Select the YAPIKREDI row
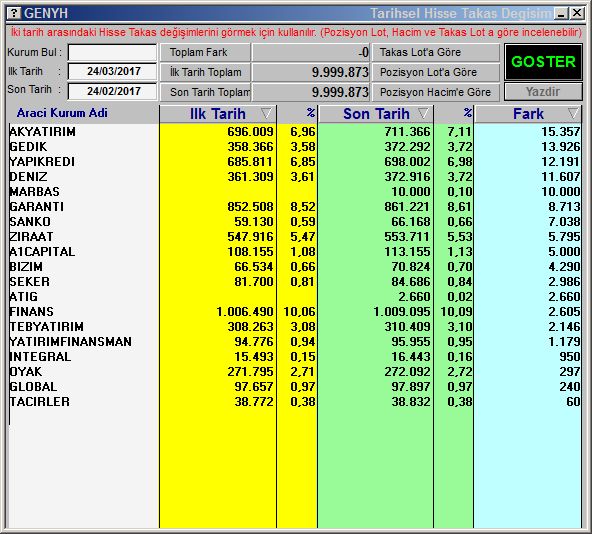 [x=295, y=162]
